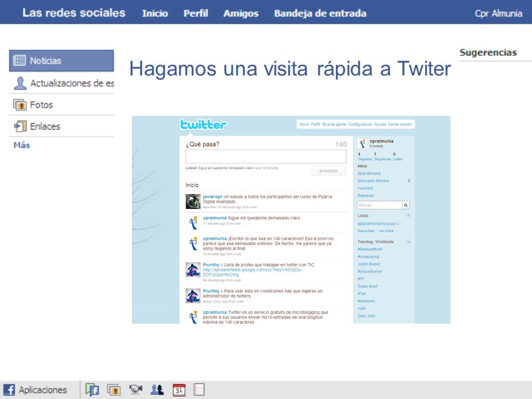Screen dimensions: 532x399
Task: Click the Twitter logo
Action: click(x=203, y=125)
